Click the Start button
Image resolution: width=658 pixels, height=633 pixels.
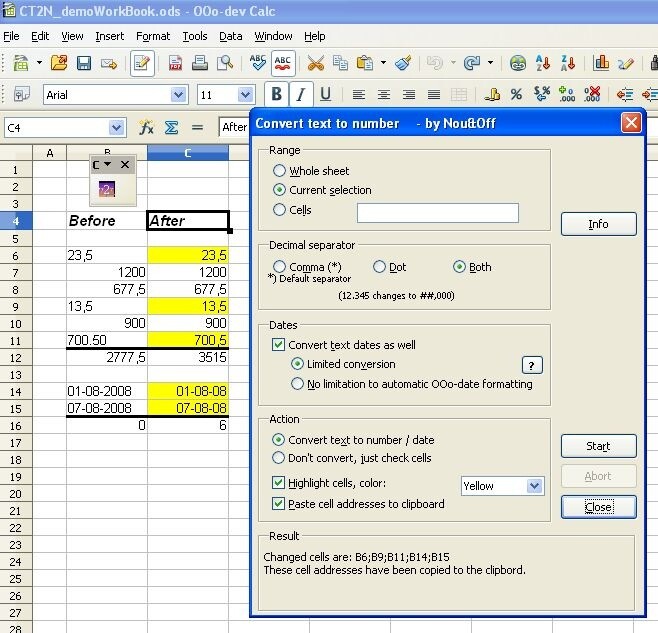pos(598,446)
